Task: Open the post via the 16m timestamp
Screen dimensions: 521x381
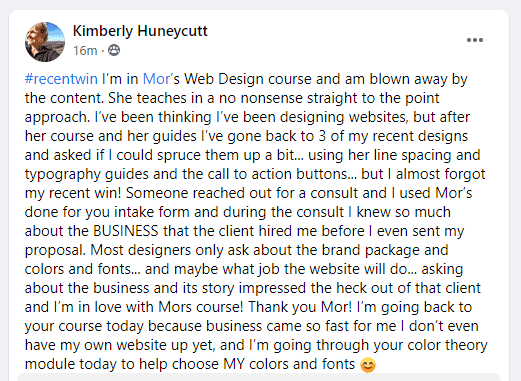Action: (85, 51)
